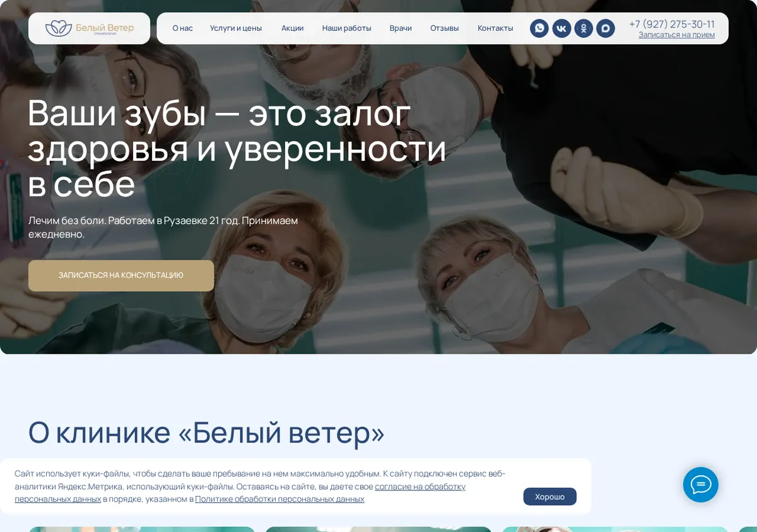
Task: Open the Врачи page
Action: tap(401, 28)
